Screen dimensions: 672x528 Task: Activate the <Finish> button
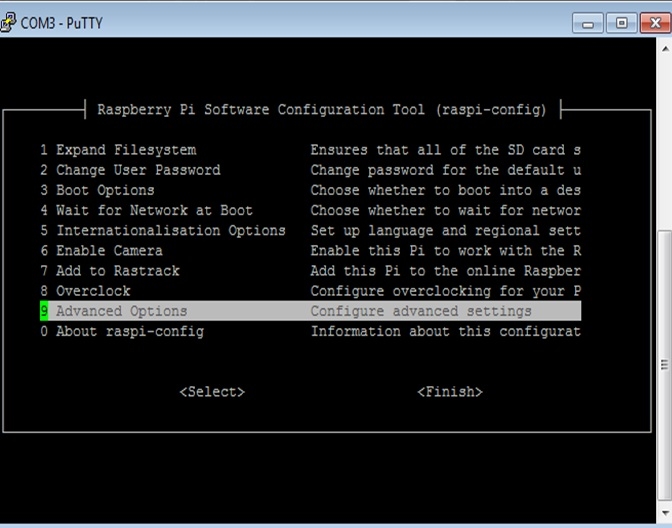(x=450, y=392)
